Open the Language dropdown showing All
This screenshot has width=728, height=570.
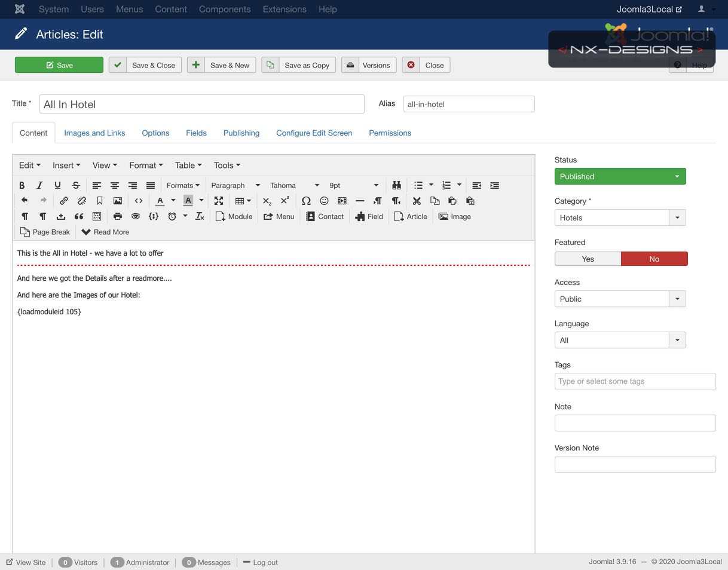(x=620, y=340)
